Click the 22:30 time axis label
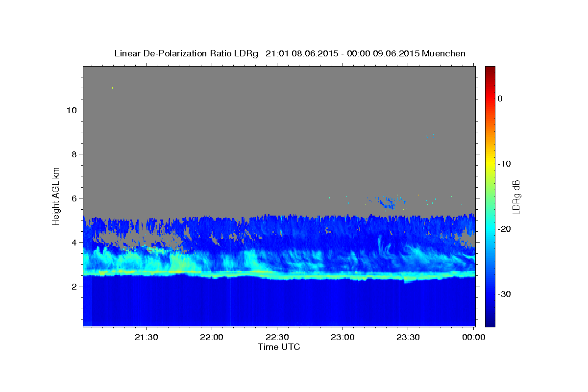Viewport: 588px width, 392px height. point(277,338)
